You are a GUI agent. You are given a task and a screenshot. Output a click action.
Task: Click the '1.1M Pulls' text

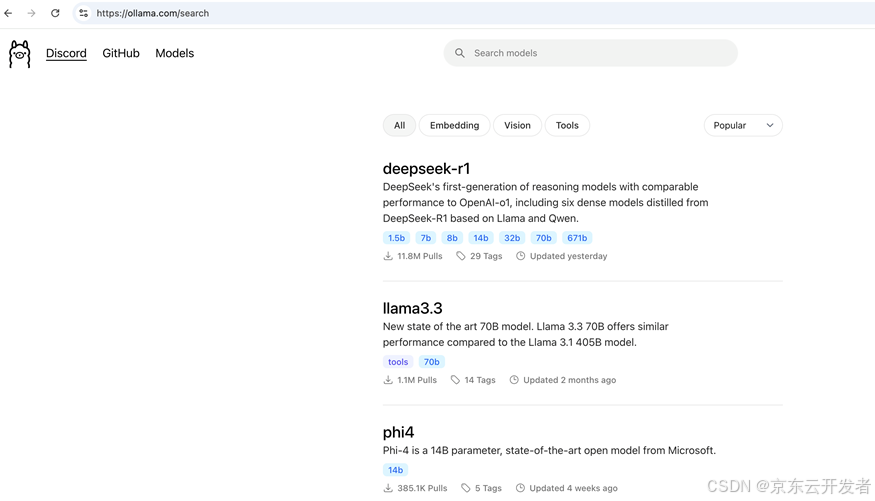click(417, 380)
